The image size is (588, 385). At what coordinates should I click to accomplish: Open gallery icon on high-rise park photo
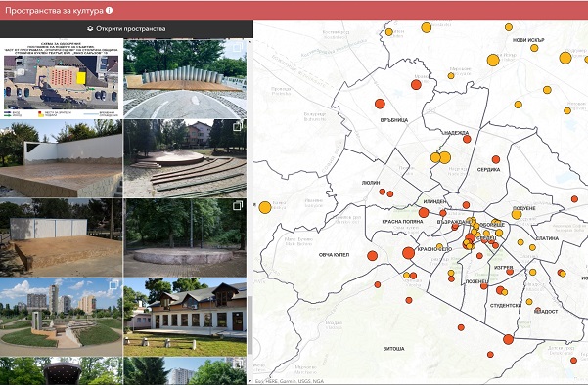pos(114,285)
